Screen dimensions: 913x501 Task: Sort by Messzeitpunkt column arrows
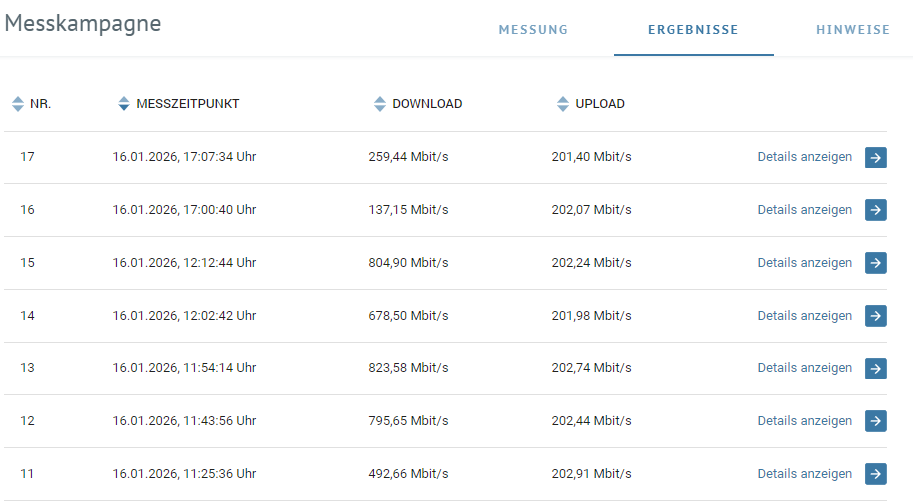click(123, 104)
